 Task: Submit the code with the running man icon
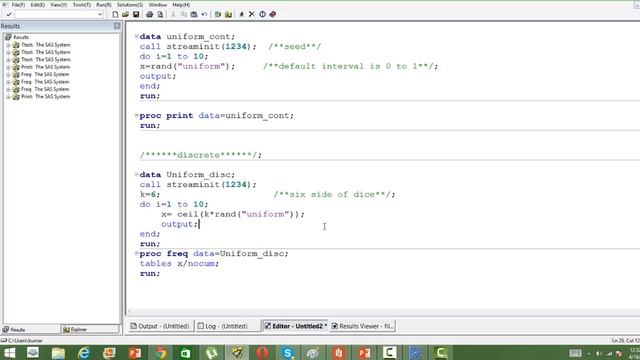pos(242,14)
